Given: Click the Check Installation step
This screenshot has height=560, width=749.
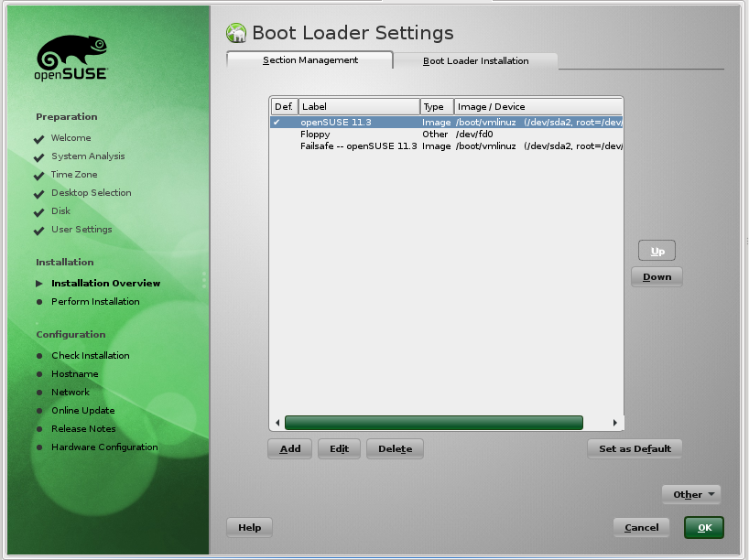Looking at the screenshot, I should coord(91,356).
